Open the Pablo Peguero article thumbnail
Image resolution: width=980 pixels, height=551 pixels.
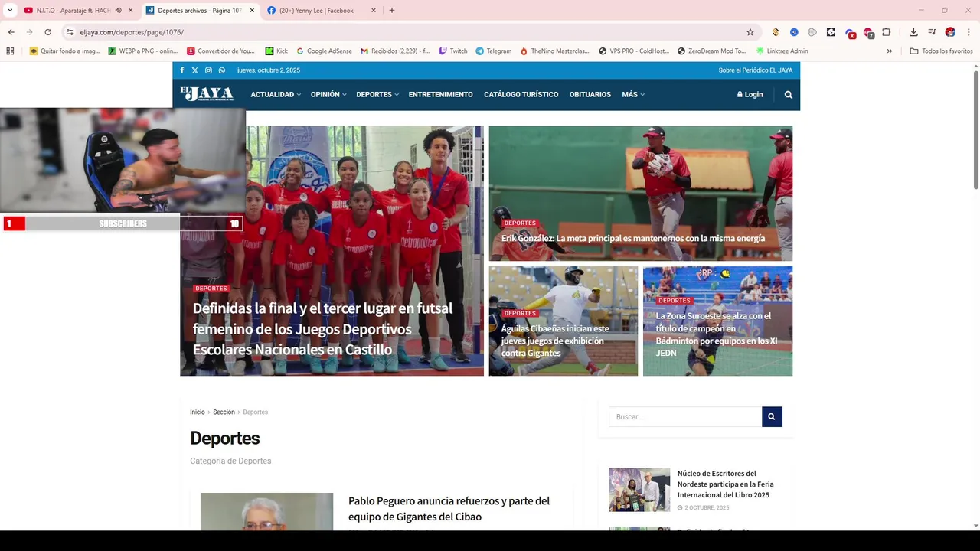pos(266,511)
